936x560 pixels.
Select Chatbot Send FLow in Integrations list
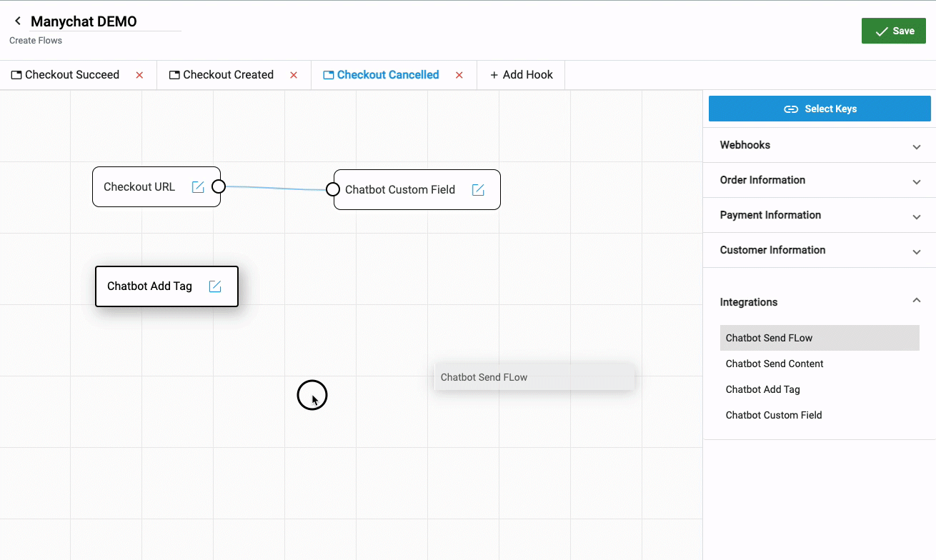(x=820, y=338)
